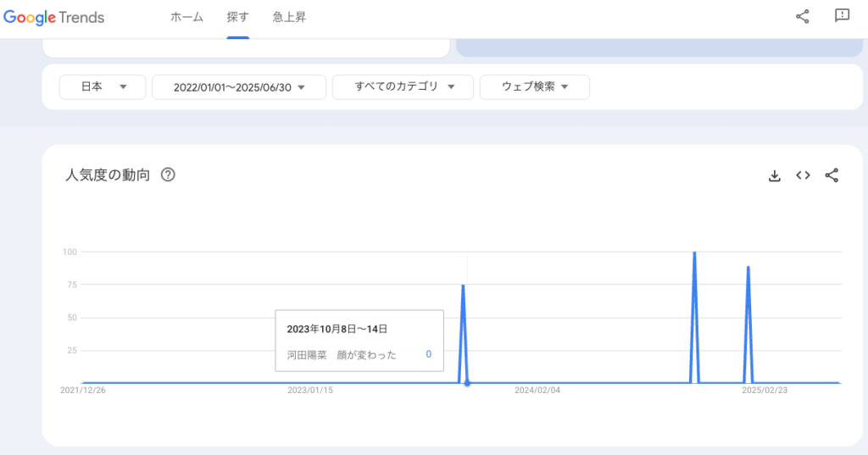This screenshot has height=455, width=868.
Task: Click the share icon in the top header
Action: 802,16
